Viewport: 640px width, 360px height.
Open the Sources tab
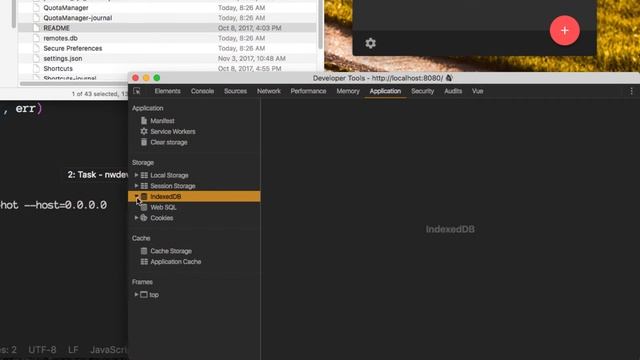click(x=236, y=91)
